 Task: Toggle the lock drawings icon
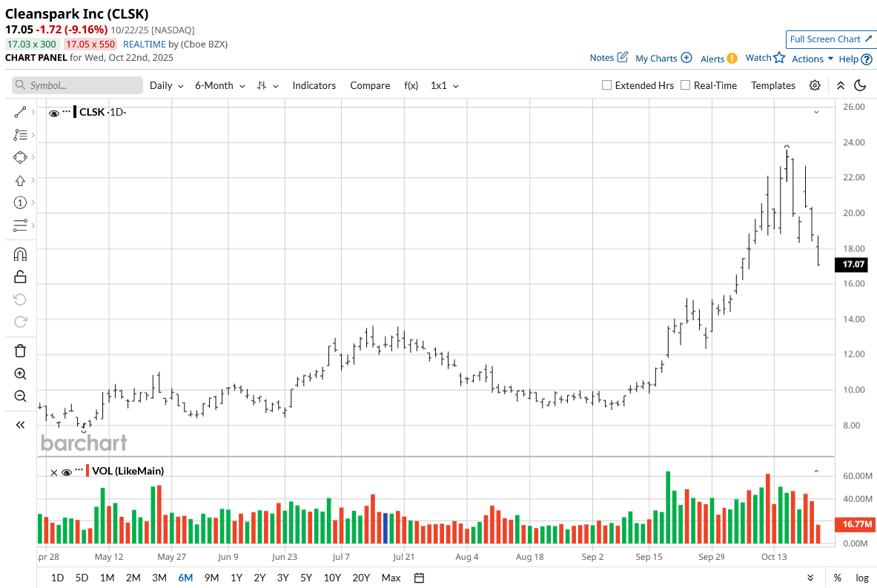tap(20, 277)
